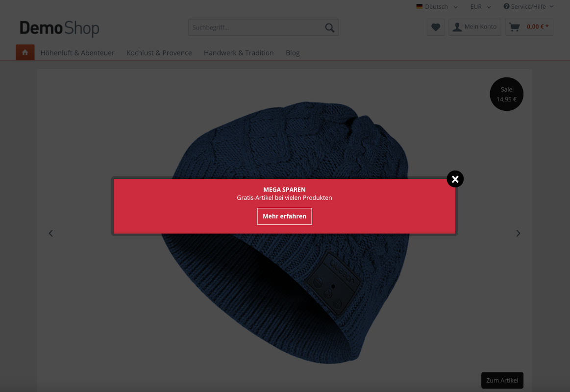570x392 pixels.
Task: Open the shopping cart showing 0,00 €
Action: coord(529,27)
